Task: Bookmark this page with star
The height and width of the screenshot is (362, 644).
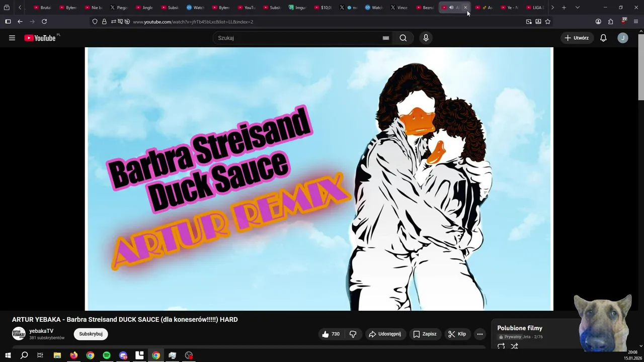Action: (548, 22)
